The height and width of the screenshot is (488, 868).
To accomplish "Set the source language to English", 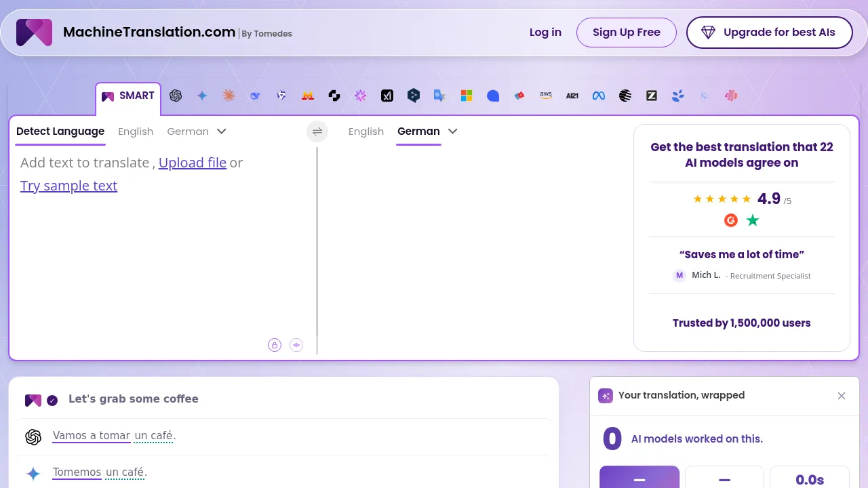I will [136, 131].
